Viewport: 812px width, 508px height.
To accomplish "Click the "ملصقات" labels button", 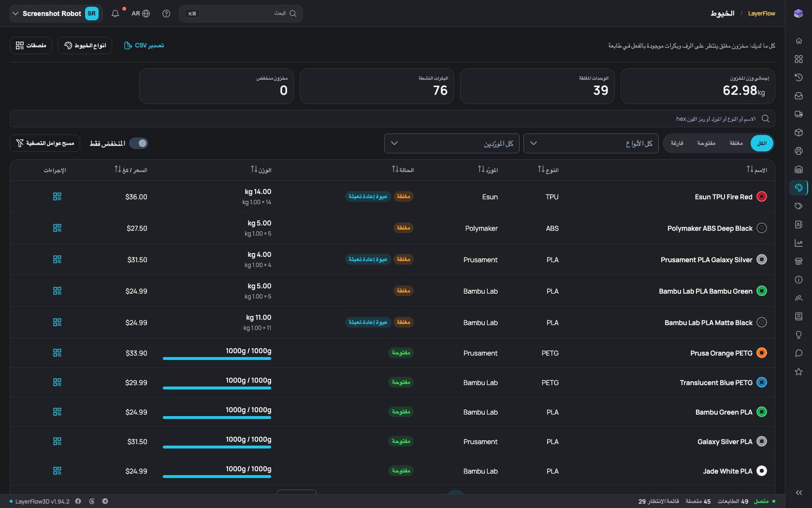I will point(31,45).
